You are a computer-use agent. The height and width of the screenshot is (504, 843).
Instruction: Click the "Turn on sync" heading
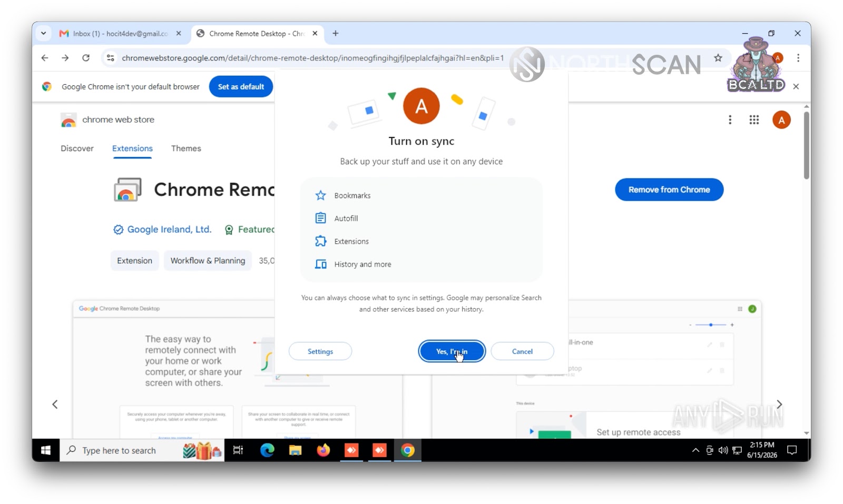click(421, 141)
